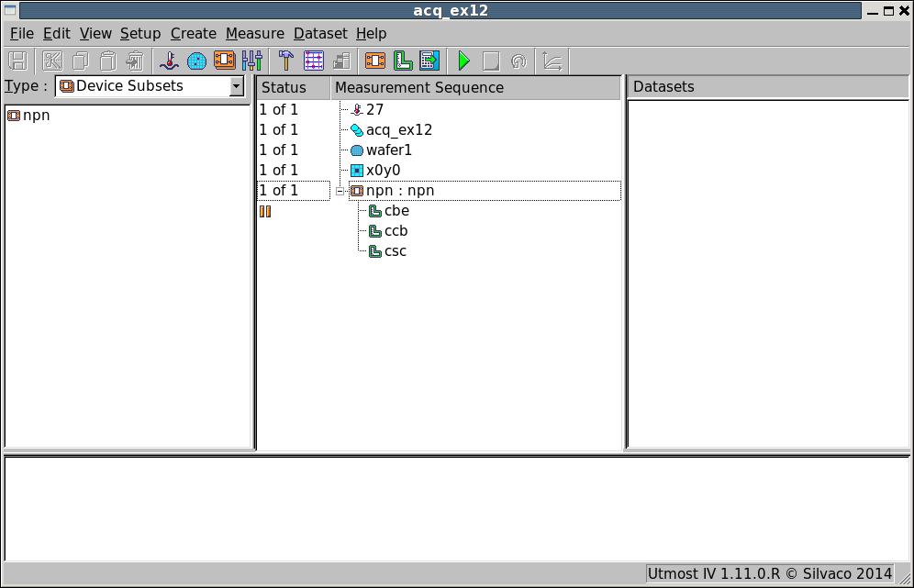
Task: Click status '1 of 1' beside wafer1
Action: coord(279,150)
